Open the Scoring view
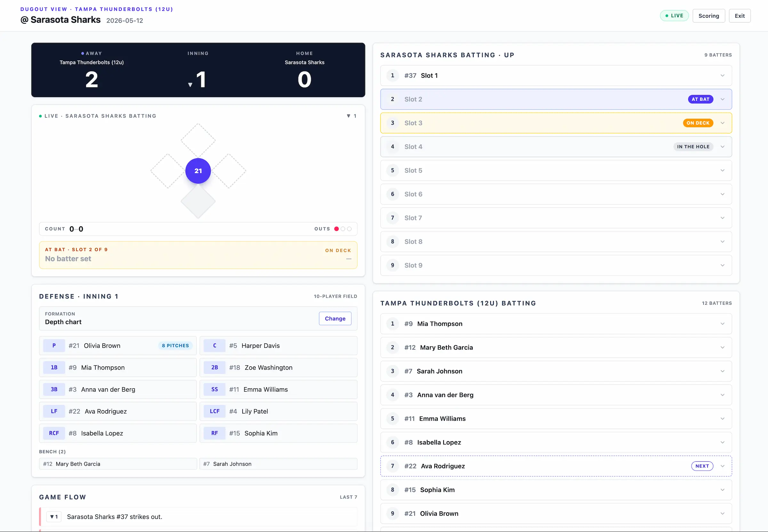Viewport: 768px width, 532px height. [708, 16]
